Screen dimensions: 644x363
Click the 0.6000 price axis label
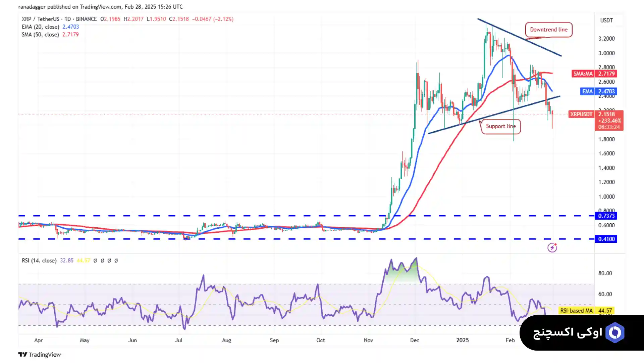coord(606,225)
